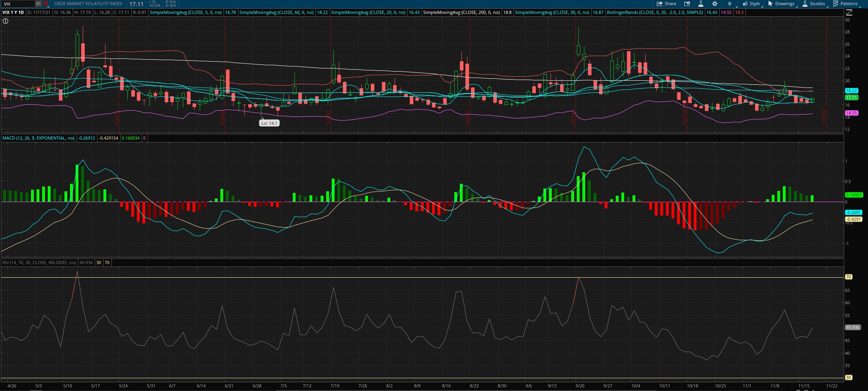Open the Patterns menu
Screen dimensions: 868x391
(845, 4)
